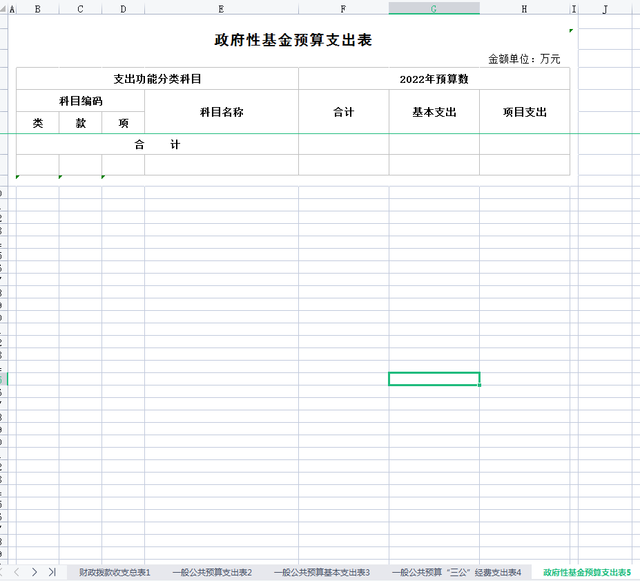Open the 财政拨款收支总表1 sheet tab
The image size is (640, 581).
point(114,572)
